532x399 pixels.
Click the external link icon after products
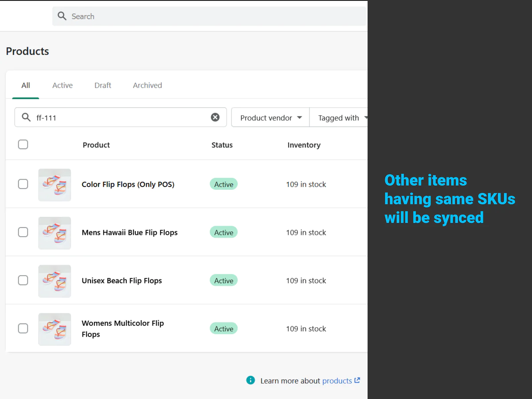[357, 380]
